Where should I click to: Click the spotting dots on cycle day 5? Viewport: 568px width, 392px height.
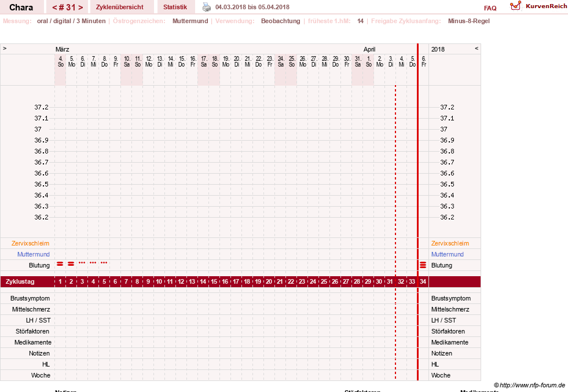tap(104, 263)
